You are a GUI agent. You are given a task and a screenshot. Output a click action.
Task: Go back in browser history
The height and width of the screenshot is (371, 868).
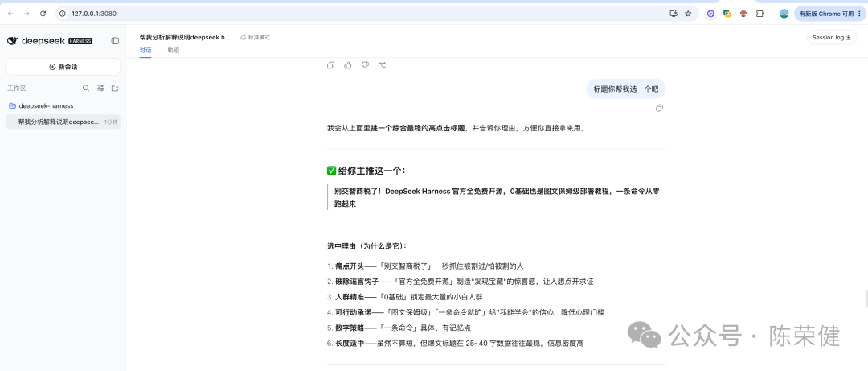point(10,14)
